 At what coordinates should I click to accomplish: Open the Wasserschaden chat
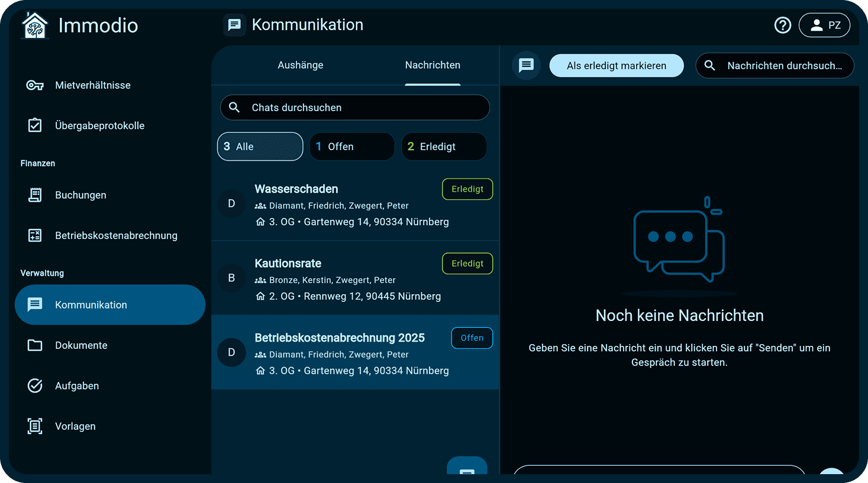point(355,203)
